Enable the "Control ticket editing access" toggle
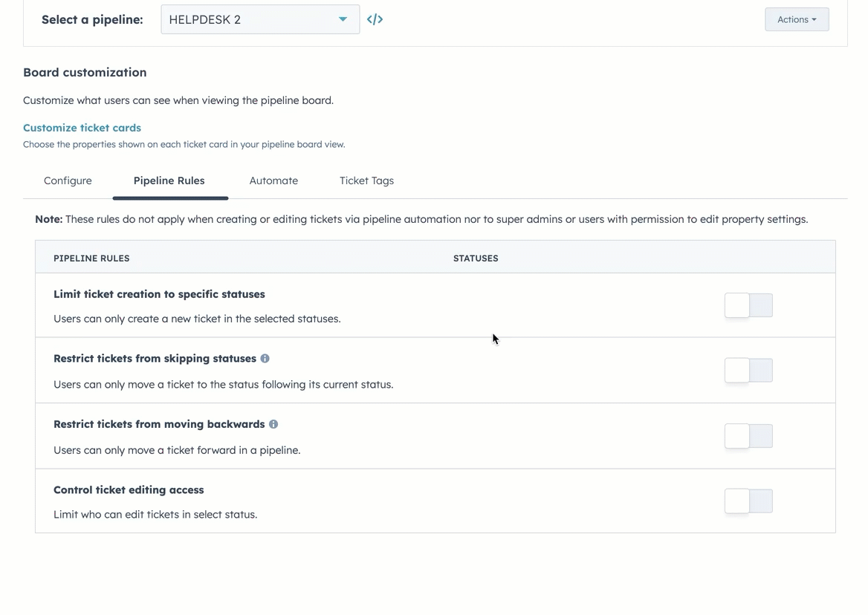The image size is (868, 615). coord(748,501)
